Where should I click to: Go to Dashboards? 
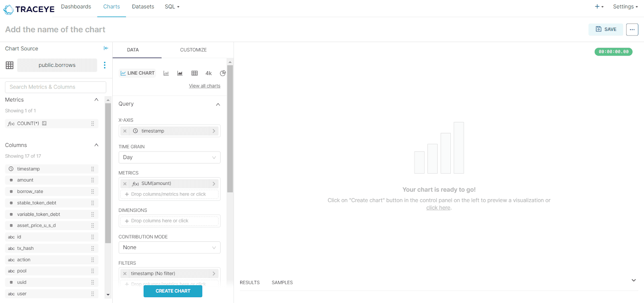click(76, 6)
